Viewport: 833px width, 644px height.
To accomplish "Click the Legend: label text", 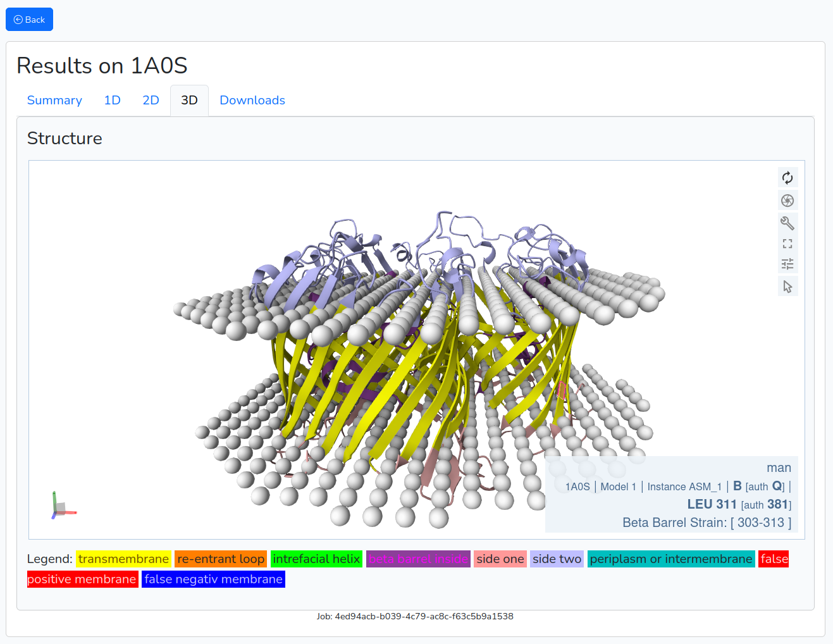I will point(49,559).
